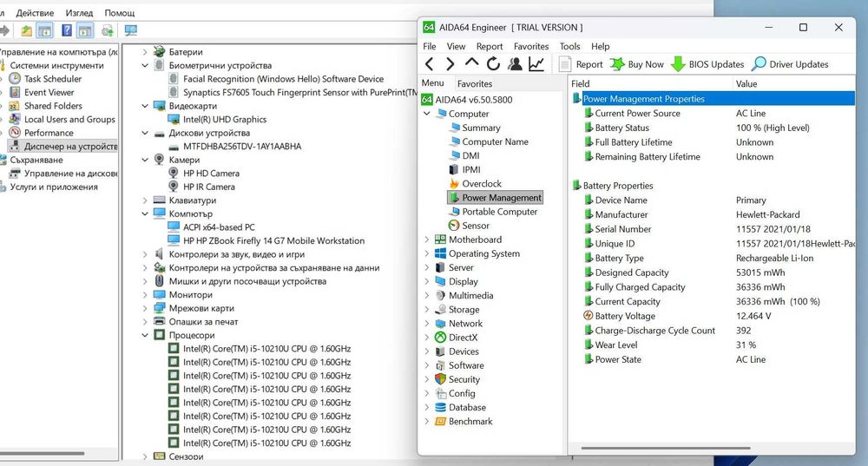Viewport: 868px width, 466px height.
Task: Open the Favorites menu in menu bar
Action: pyautogui.click(x=530, y=46)
